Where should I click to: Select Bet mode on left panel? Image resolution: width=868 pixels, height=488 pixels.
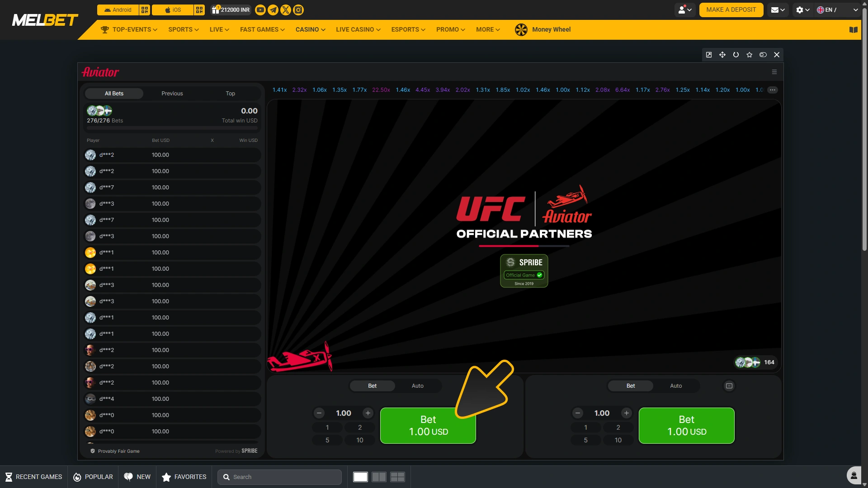point(372,386)
